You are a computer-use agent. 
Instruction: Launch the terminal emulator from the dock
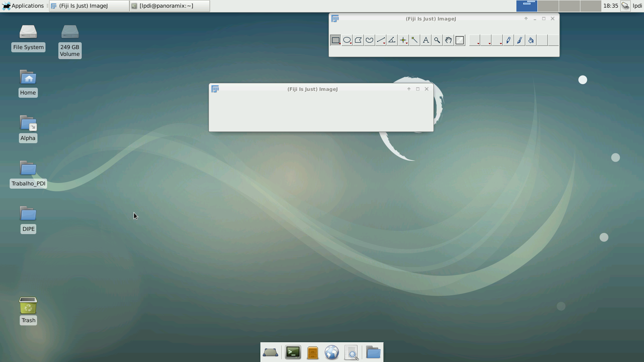[293, 352]
